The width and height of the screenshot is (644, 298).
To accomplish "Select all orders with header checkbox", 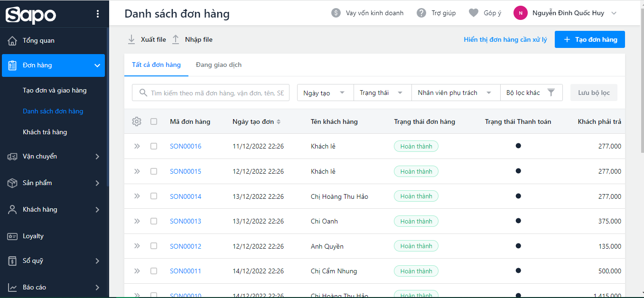I will [154, 121].
